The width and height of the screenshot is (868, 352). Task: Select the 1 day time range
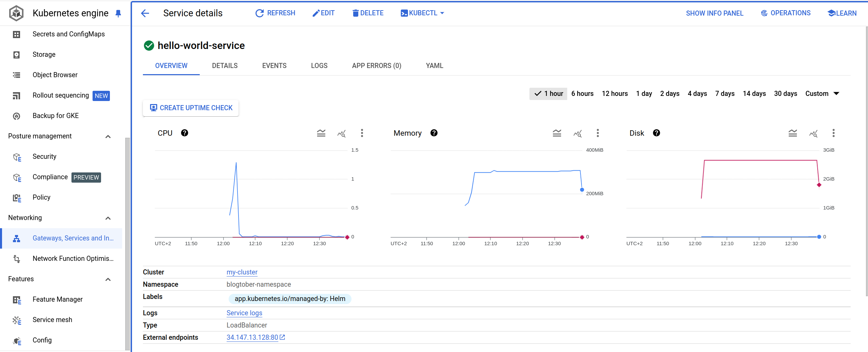pyautogui.click(x=644, y=94)
